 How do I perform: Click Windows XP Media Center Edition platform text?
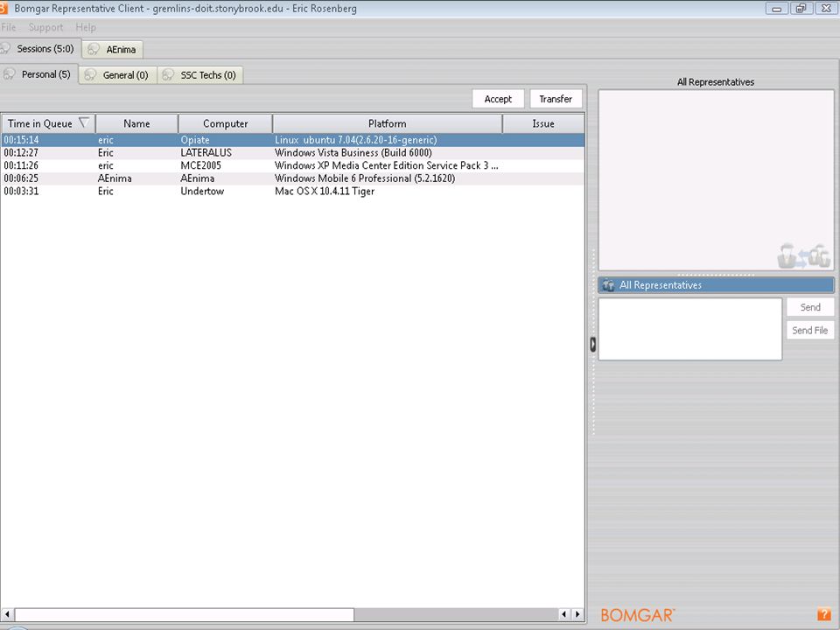pos(386,165)
